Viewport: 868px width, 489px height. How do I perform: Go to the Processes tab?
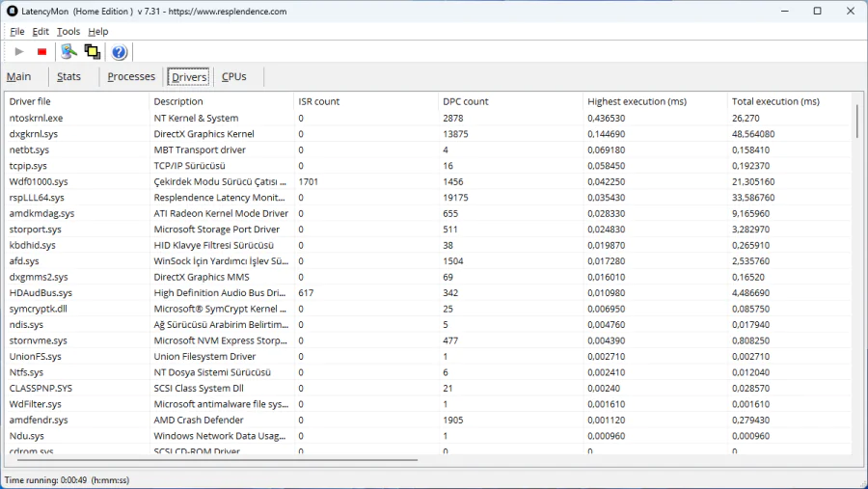(131, 77)
